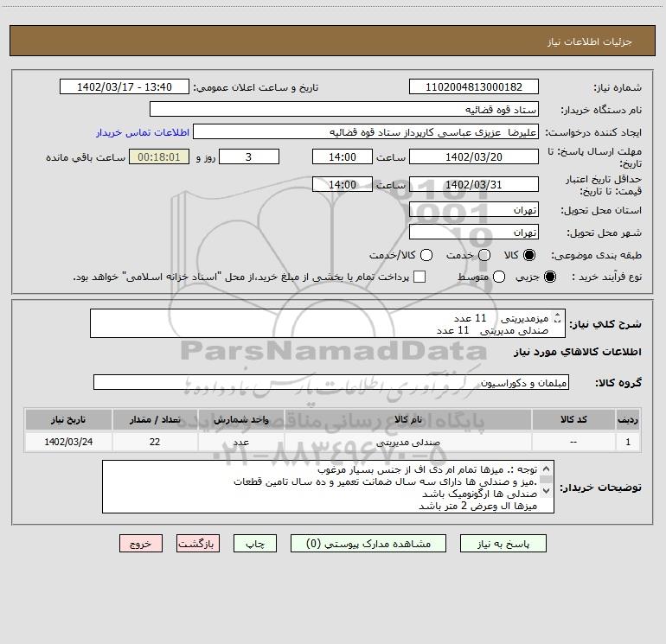Click the price validity time 14:00 field
666x644 pixels.
pos(343,185)
